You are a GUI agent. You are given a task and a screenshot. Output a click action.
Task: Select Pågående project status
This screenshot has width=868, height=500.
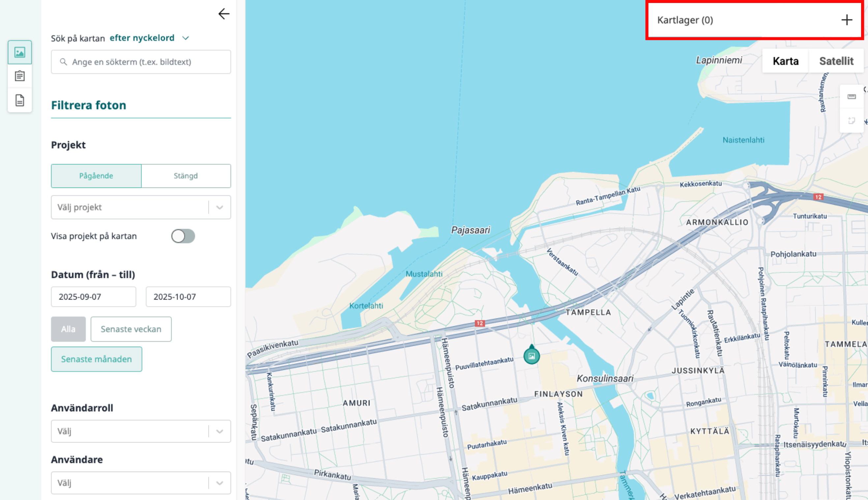96,176
